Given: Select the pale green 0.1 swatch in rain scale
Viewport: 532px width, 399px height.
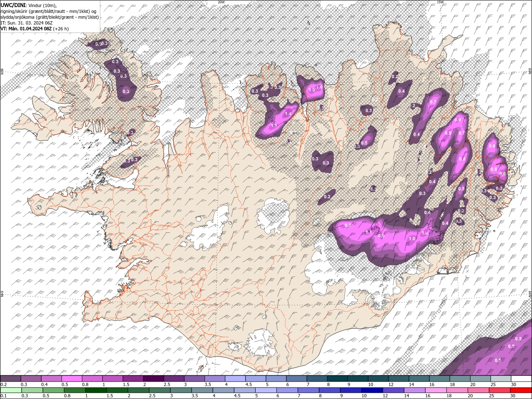Looking at the screenshot, I should (11, 390).
